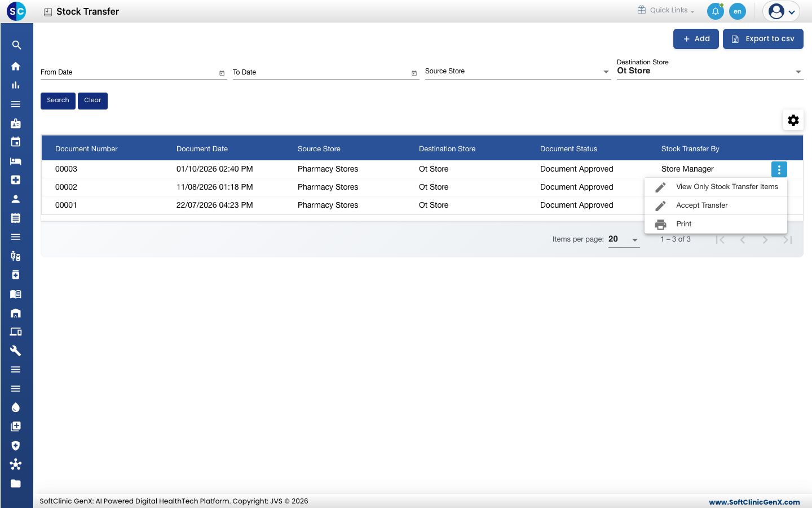Click the person icon in the sidebar

click(16, 199)
